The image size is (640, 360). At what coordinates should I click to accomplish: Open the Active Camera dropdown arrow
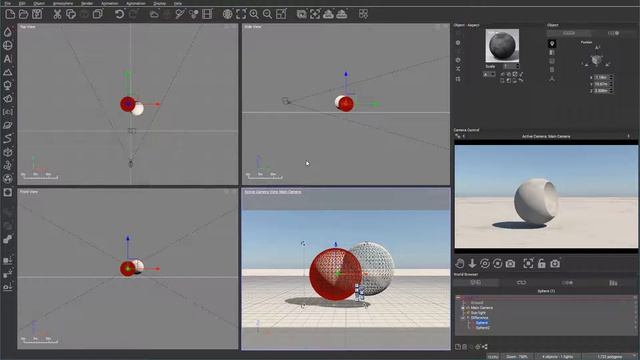coord(629,136)
